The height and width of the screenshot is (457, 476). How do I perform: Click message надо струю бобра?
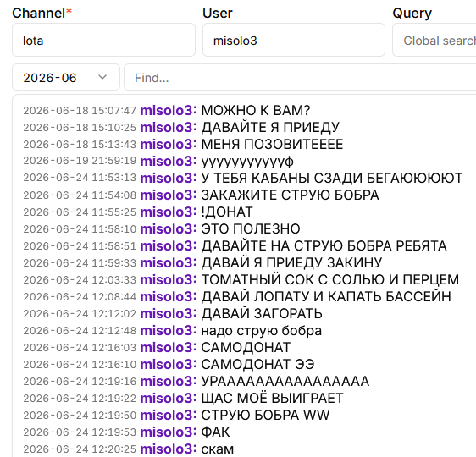click(262, 331)
